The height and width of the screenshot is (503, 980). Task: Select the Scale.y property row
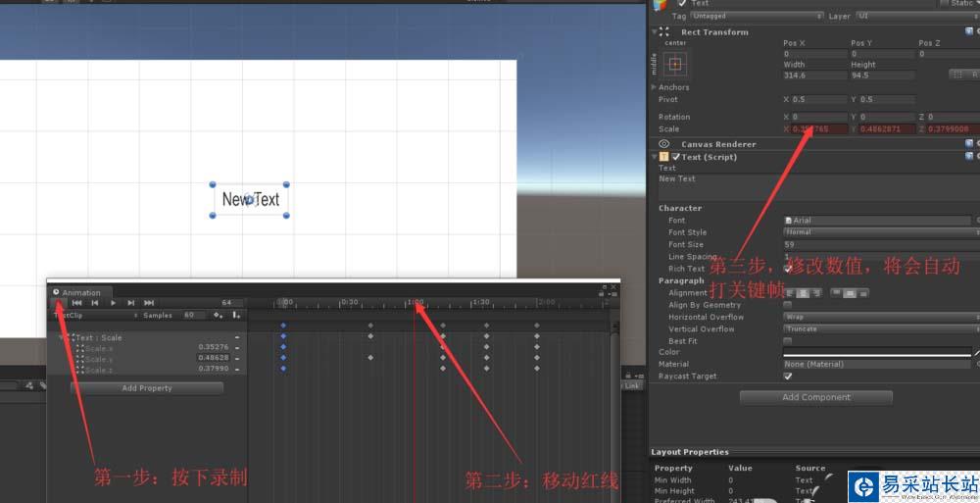(x=148, y=359)
